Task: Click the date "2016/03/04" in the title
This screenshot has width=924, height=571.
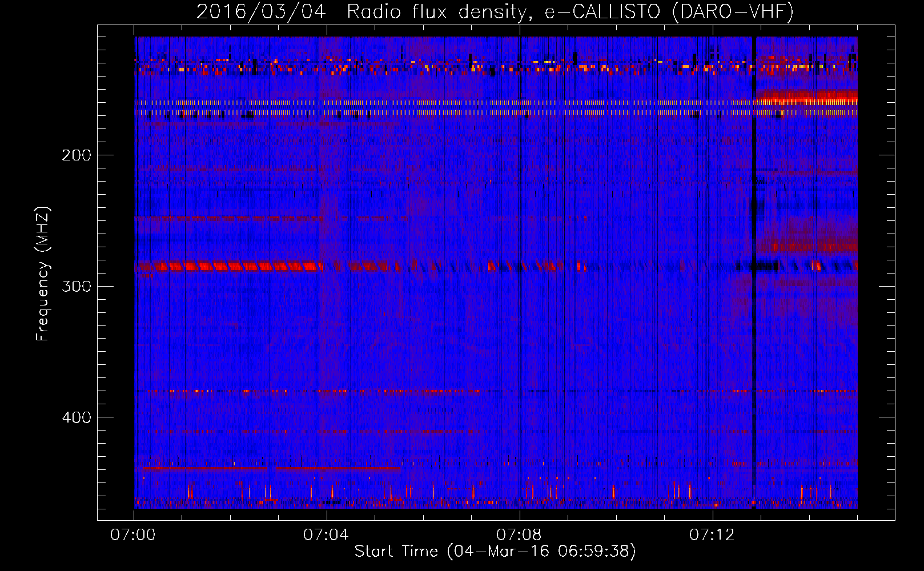Action: click(x=261, y=11)
